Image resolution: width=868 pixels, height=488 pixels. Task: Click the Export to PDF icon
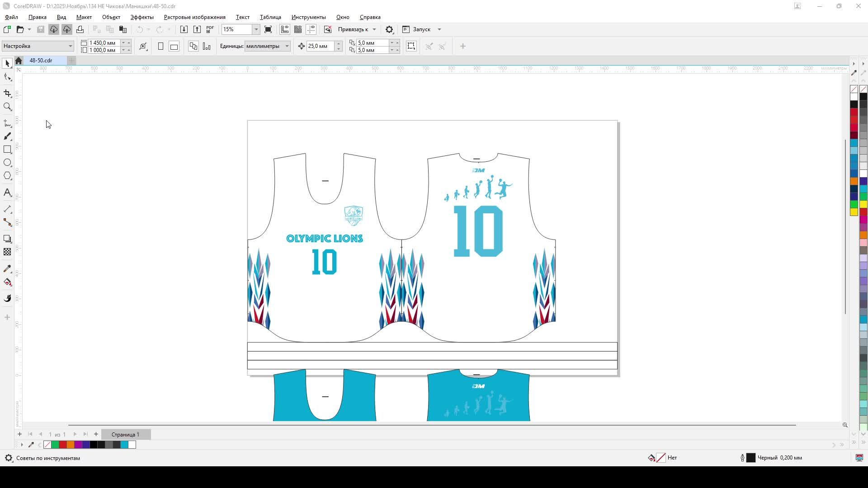click(x=210, y=29)
